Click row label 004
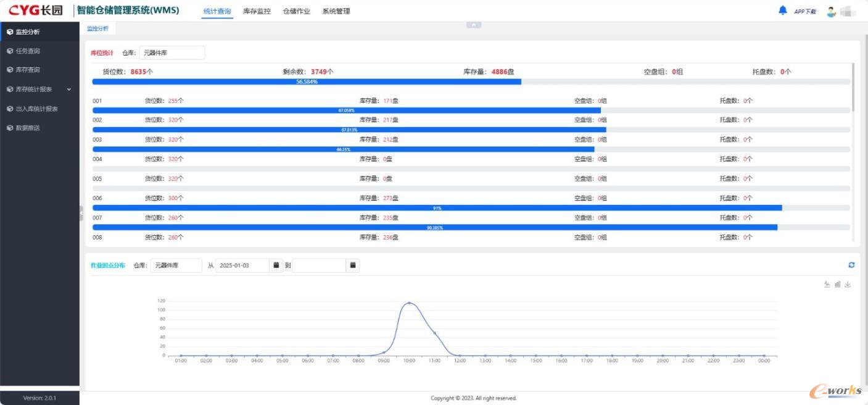This screenshot has height=405, width=868. tap(97, 159)
